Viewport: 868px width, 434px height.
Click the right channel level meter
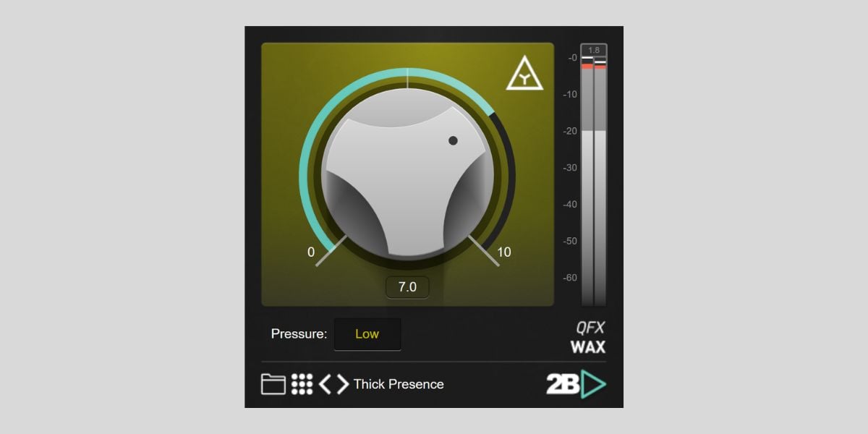click(x=600, y=181)
